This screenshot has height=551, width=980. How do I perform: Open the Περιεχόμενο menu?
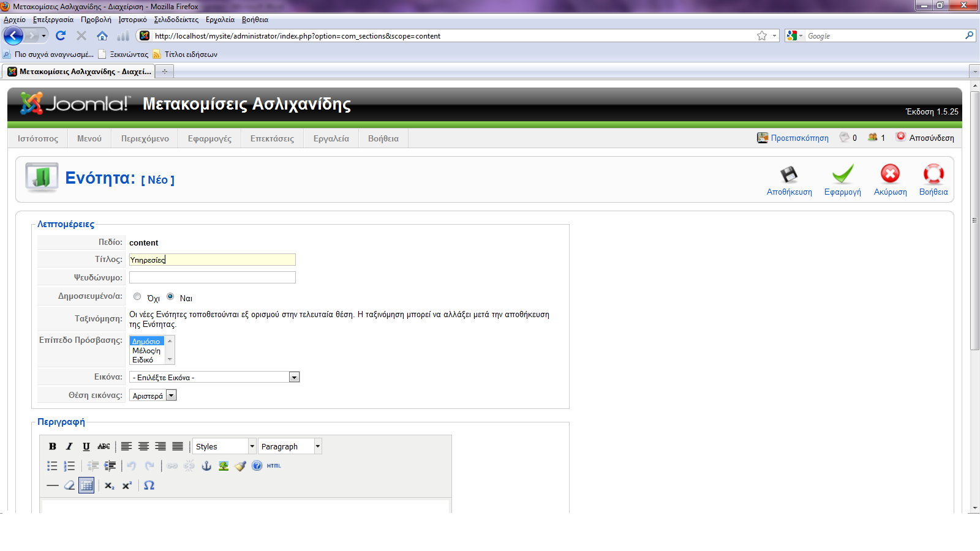pyautogui.click(x=145, y=138)
